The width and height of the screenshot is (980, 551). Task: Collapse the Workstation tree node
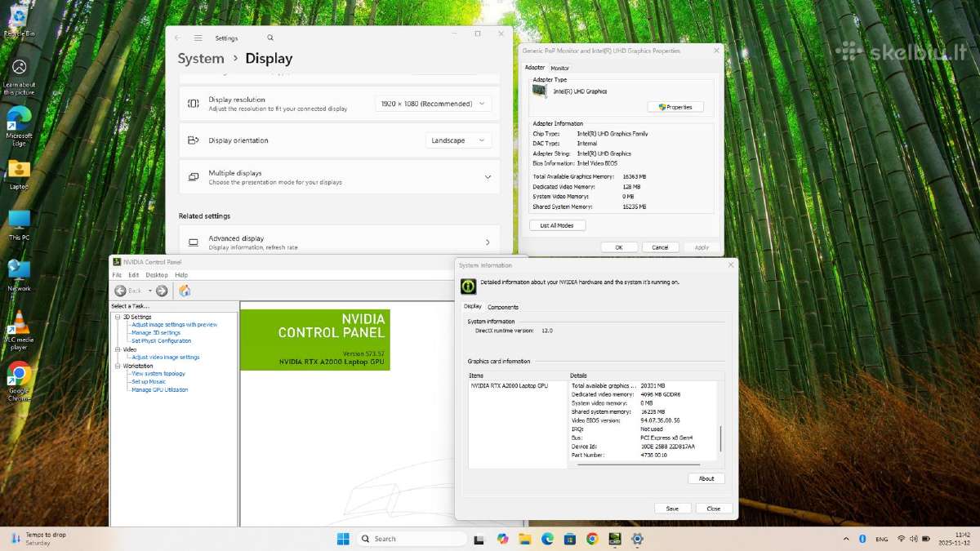coord(118,366)
